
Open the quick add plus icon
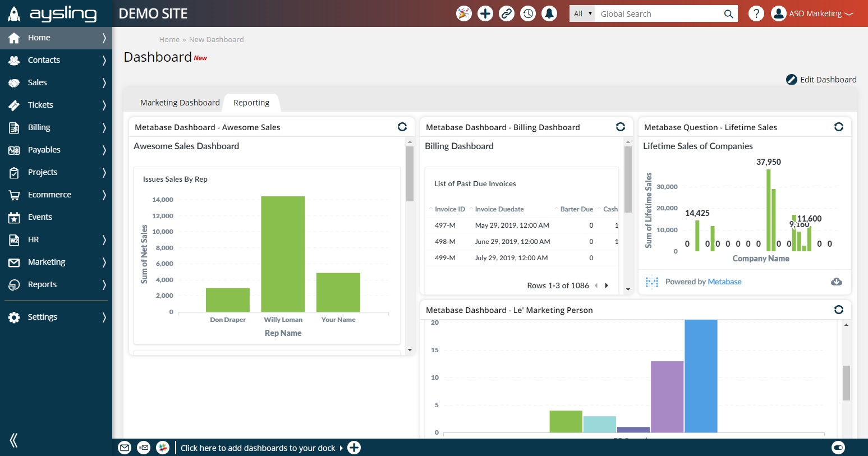(x=485, y=13)
